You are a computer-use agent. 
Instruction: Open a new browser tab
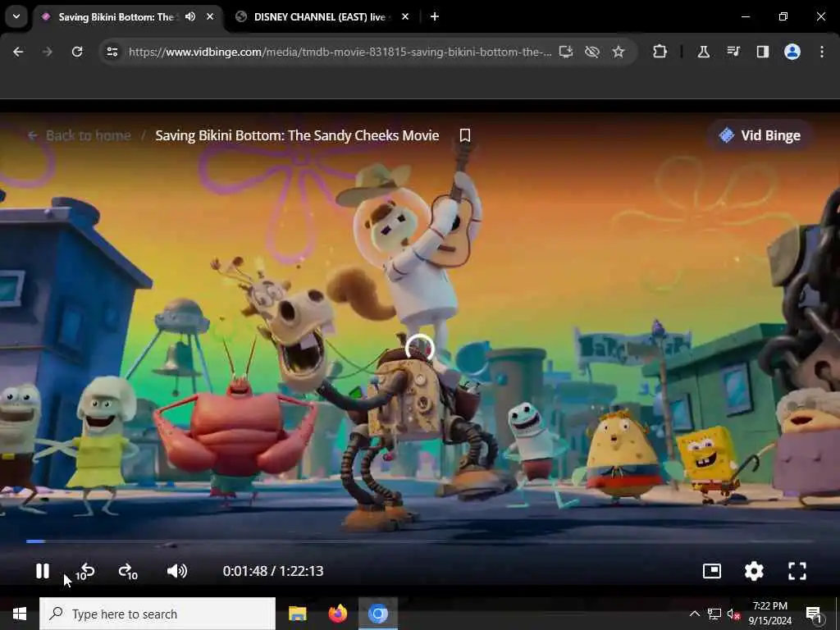(x=435, y=16)
